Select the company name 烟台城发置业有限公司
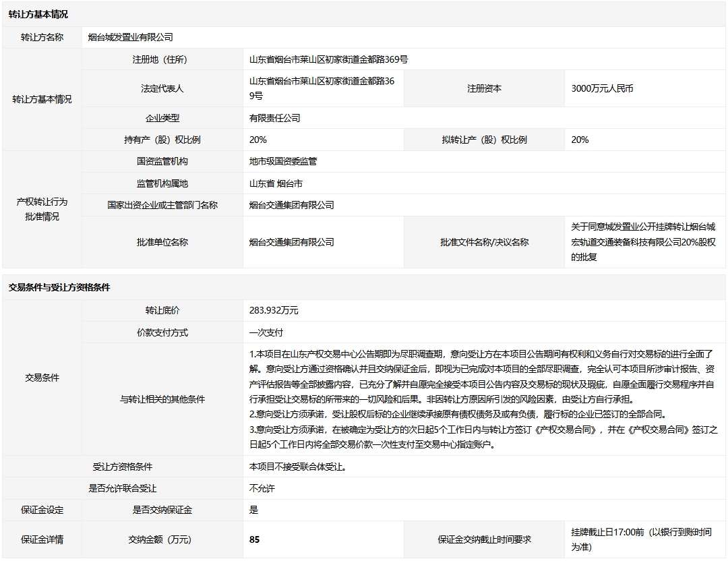 click(131, 37)
